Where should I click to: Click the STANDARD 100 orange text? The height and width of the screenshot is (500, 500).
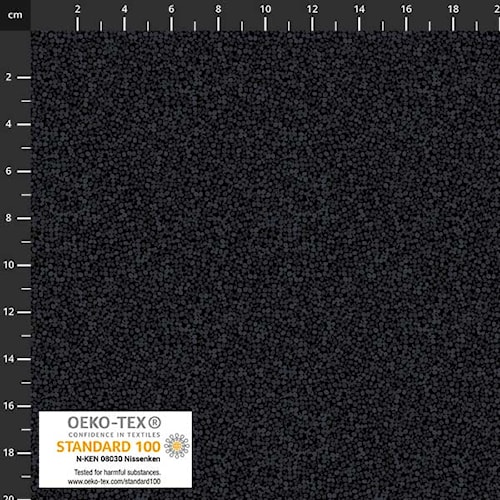coord(109,447)
